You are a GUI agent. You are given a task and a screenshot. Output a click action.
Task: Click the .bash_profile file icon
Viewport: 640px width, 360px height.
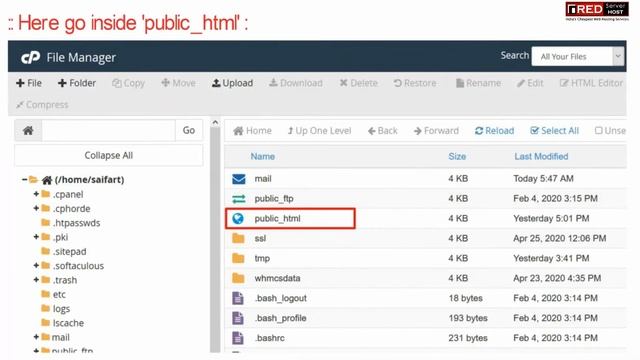click(x=238, y=318)
